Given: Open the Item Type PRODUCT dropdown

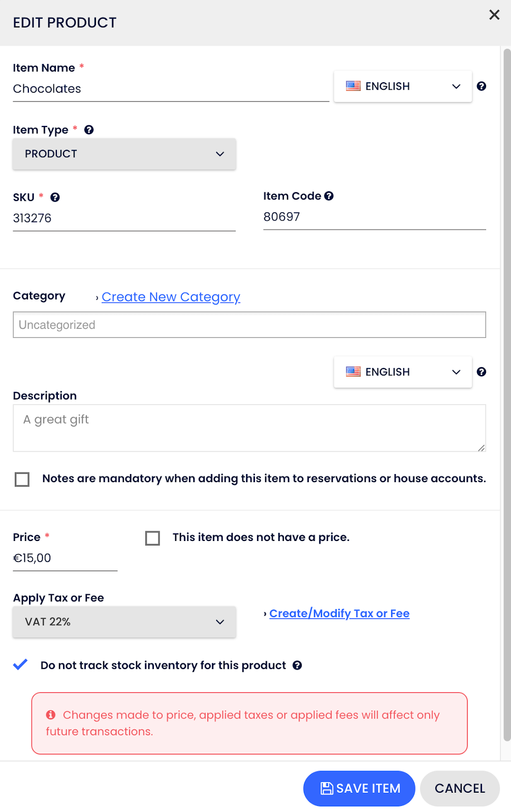Looking at the screenshot, I should pyautogui.click(x=124, y=154).
